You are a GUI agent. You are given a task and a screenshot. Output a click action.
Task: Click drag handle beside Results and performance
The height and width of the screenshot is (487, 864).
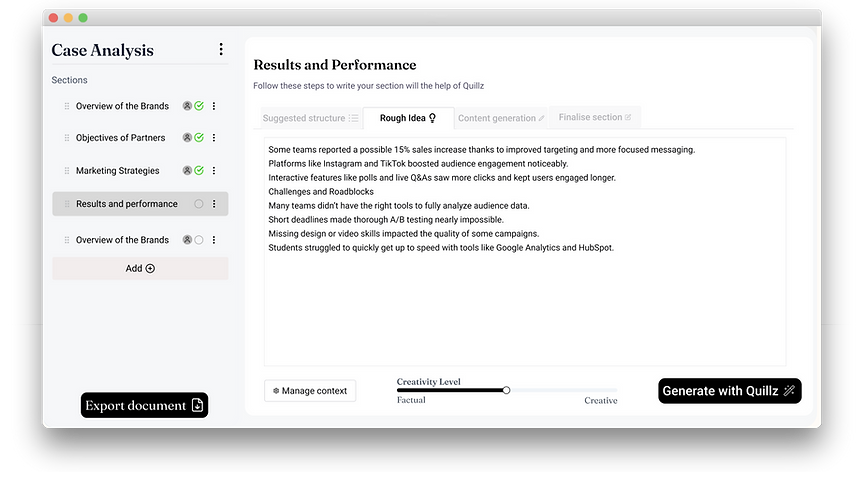(x=67, y=204)
